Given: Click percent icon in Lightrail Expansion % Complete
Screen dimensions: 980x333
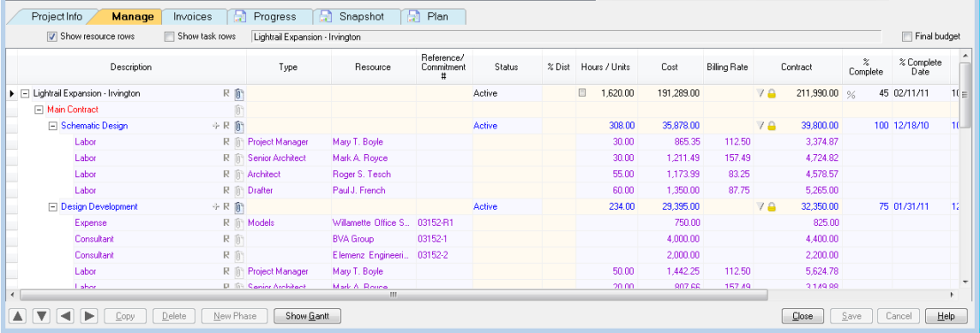Looking at the screenshot, I should point(851,95).
